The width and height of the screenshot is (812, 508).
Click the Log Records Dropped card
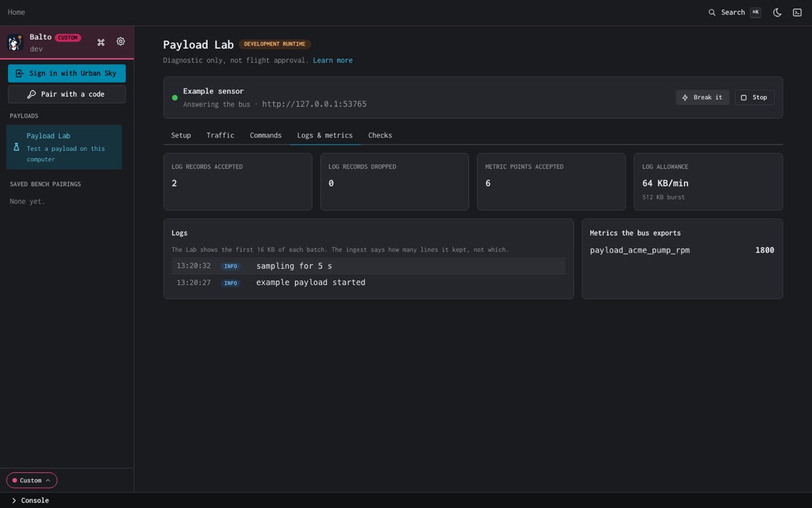394,182
